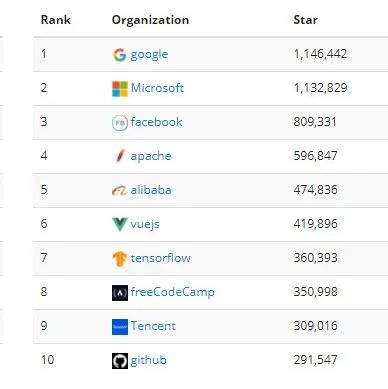
Task: Click the freeCodeCamp dark logo icon
Action: 120,293
